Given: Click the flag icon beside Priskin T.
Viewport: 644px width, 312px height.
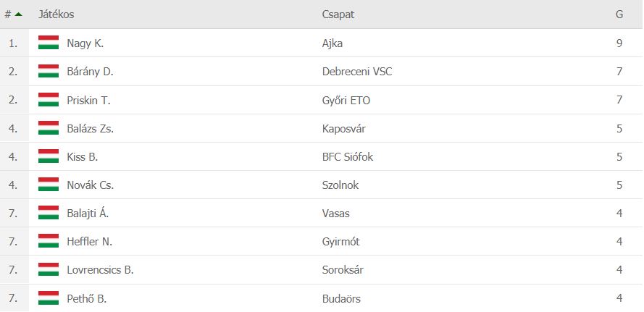Looking at the screenshot, I should (x=49, y=100).
